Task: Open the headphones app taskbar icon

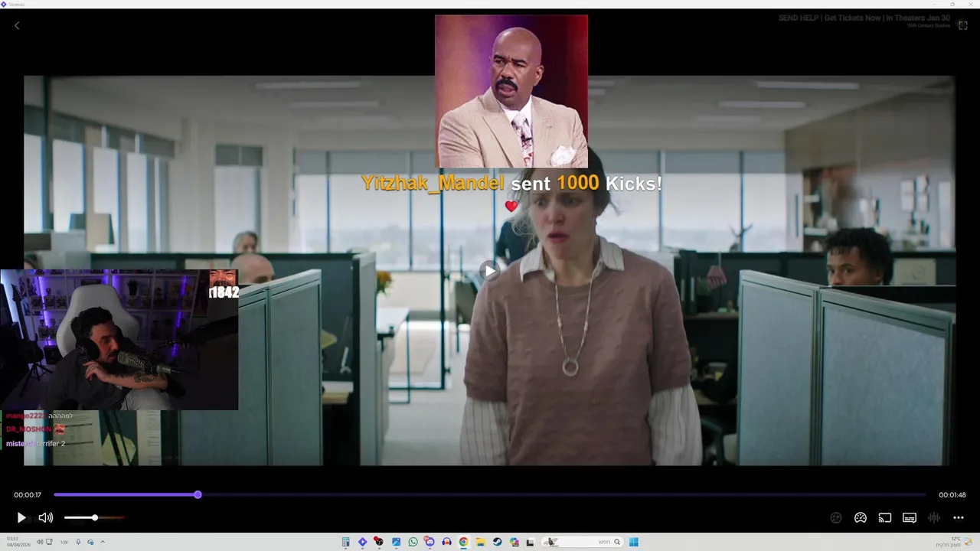Action: (447, 542)
